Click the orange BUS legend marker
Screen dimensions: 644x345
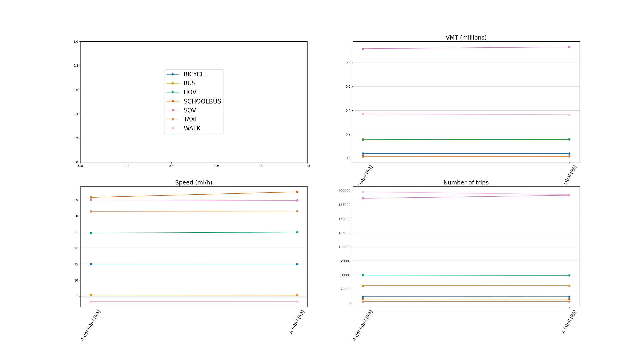click(x=173, y=83)
